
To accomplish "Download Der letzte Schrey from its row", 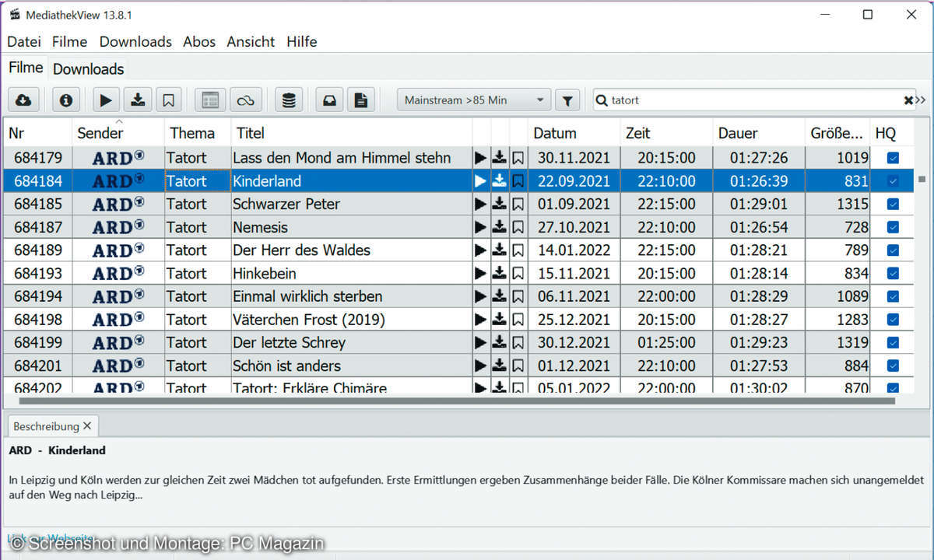I will (500, 342).
